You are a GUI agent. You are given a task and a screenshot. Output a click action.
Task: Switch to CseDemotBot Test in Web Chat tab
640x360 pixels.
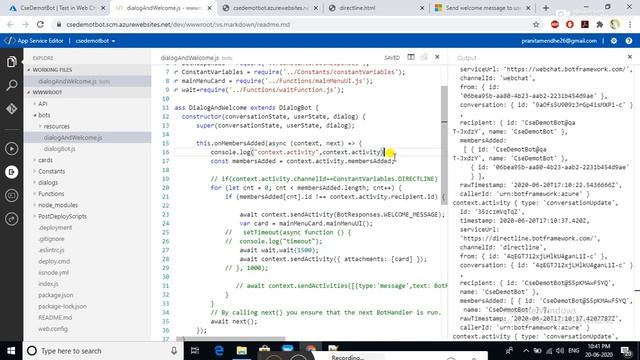[x=57, y=8]
